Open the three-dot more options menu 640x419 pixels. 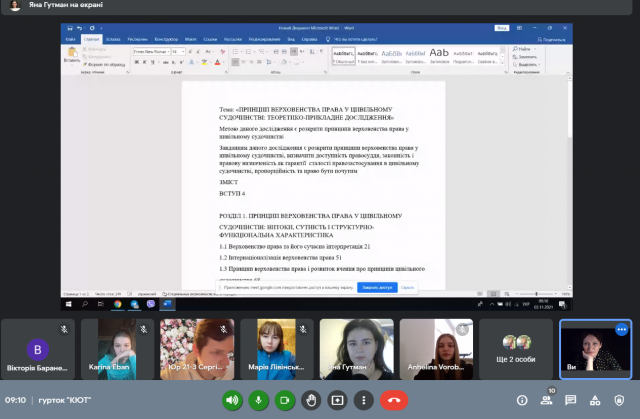coord(362,400)
